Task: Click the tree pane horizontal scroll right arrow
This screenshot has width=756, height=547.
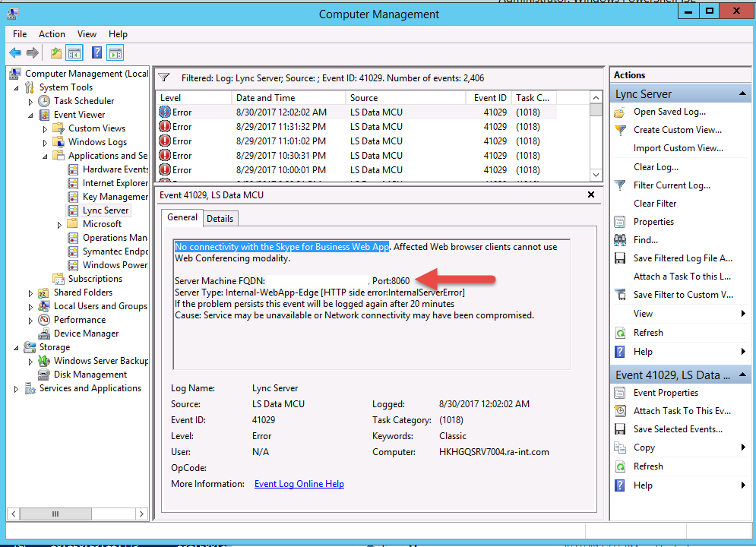Action: tap(141, 514)
